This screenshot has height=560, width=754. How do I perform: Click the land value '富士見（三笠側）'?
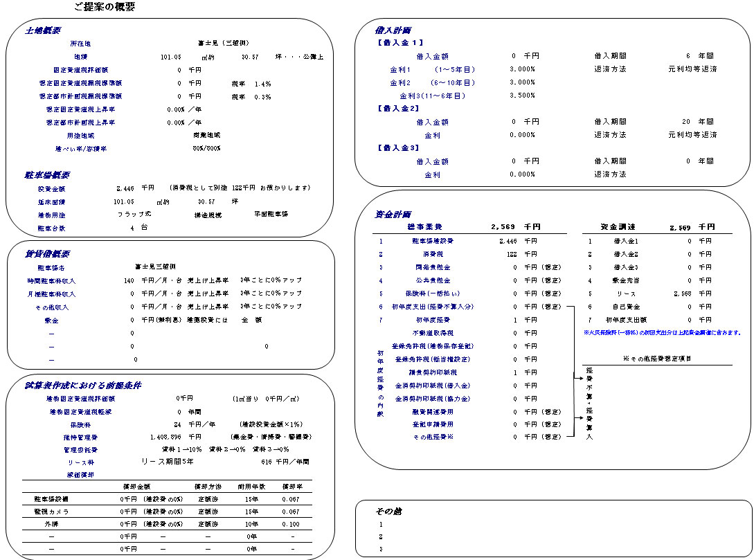[x=223, y=43]
